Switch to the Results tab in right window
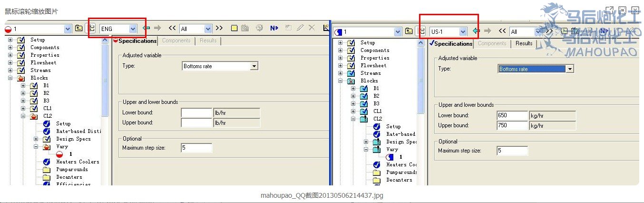This screenshot has width=644, height=203. pos(524,43)
